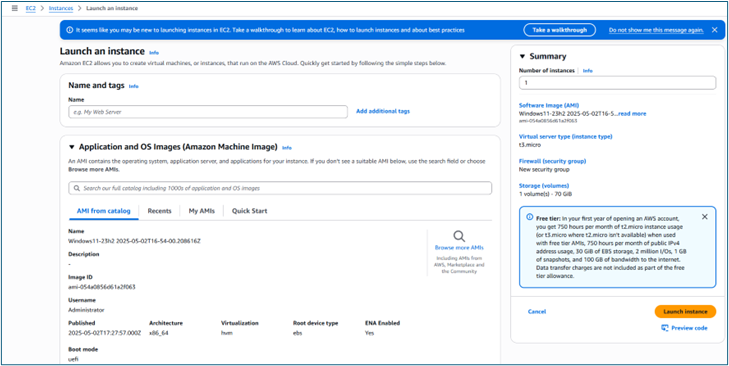Viewport: 729px width, 366px height.
Task: Click the Administrator username value
Action: point(86,310)
